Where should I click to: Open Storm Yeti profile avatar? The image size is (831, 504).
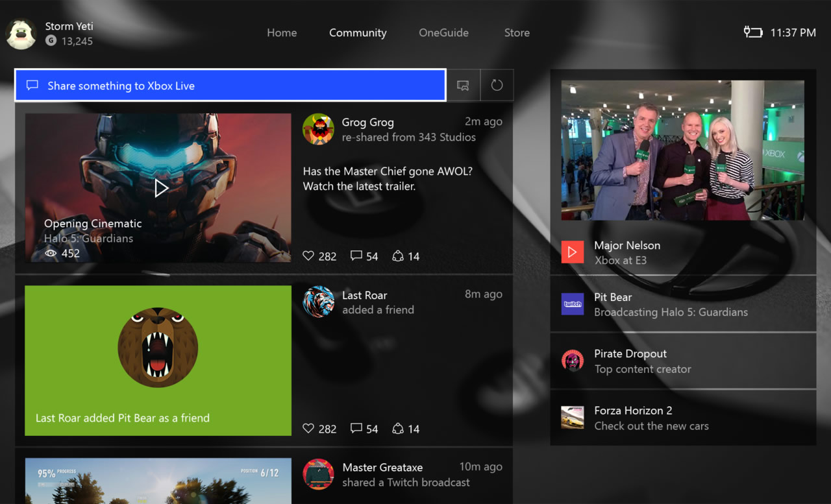coord(21,34)
